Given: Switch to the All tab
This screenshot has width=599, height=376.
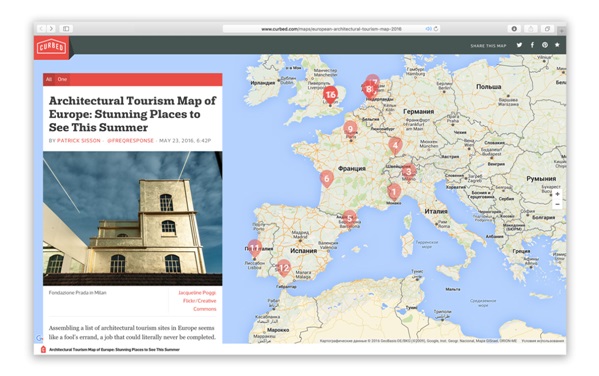Looking at the screenshot, I should pos(49,79).
